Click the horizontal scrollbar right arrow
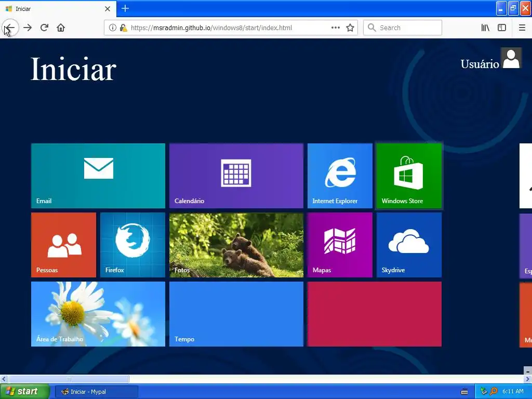 [528, 379]
